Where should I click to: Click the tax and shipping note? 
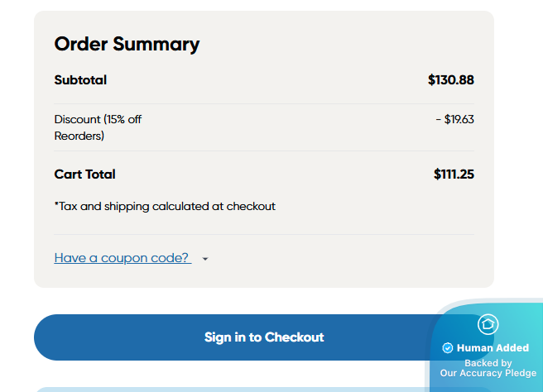pyautogui.click(x=165, y=206)
